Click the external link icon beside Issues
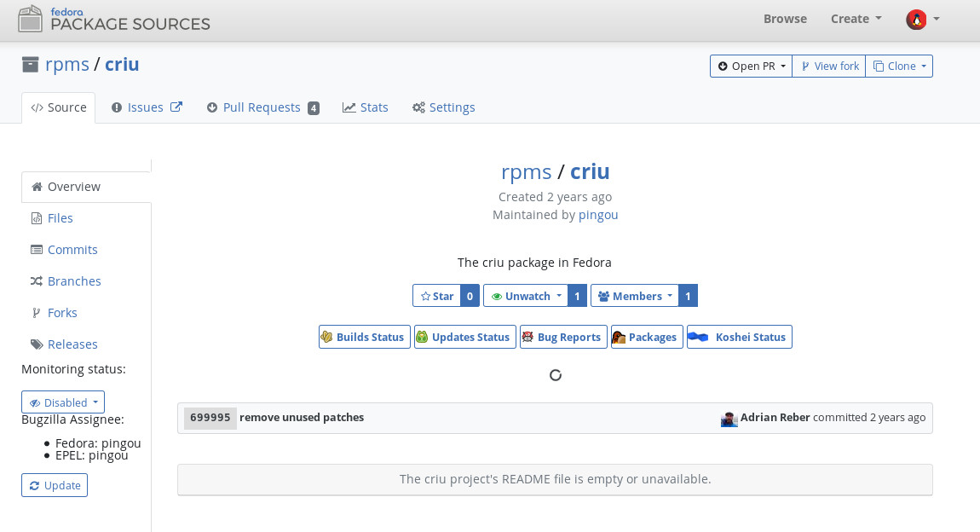The width and height of the screenshot is (980, 532). (x=177, y=107)
